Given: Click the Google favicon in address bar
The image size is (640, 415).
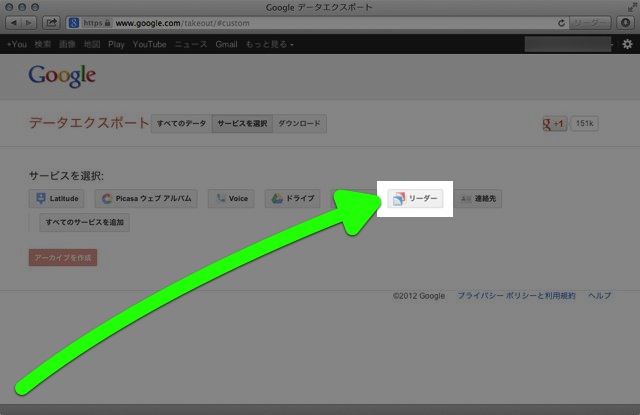Looking at the screenshot, I should pos(74,23).
